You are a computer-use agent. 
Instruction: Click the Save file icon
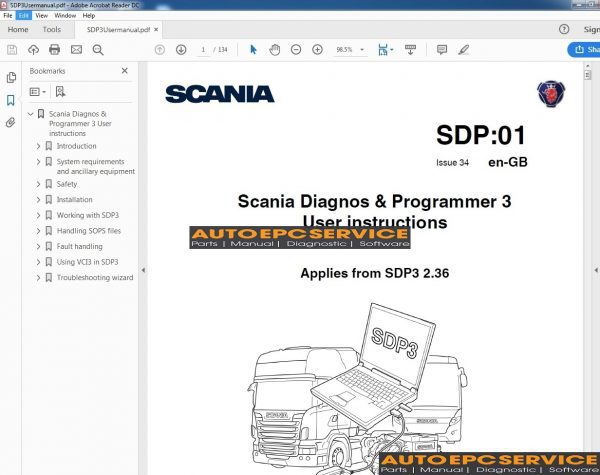tap(12, 50)
